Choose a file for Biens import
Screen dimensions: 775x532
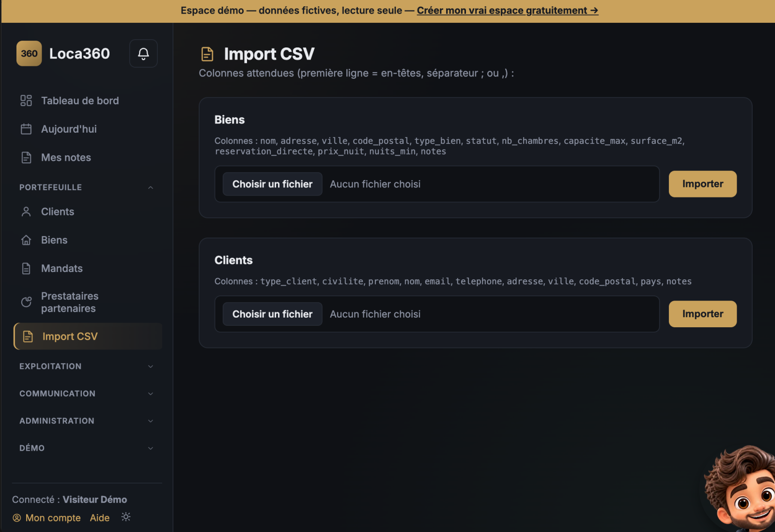pos(272,184)
